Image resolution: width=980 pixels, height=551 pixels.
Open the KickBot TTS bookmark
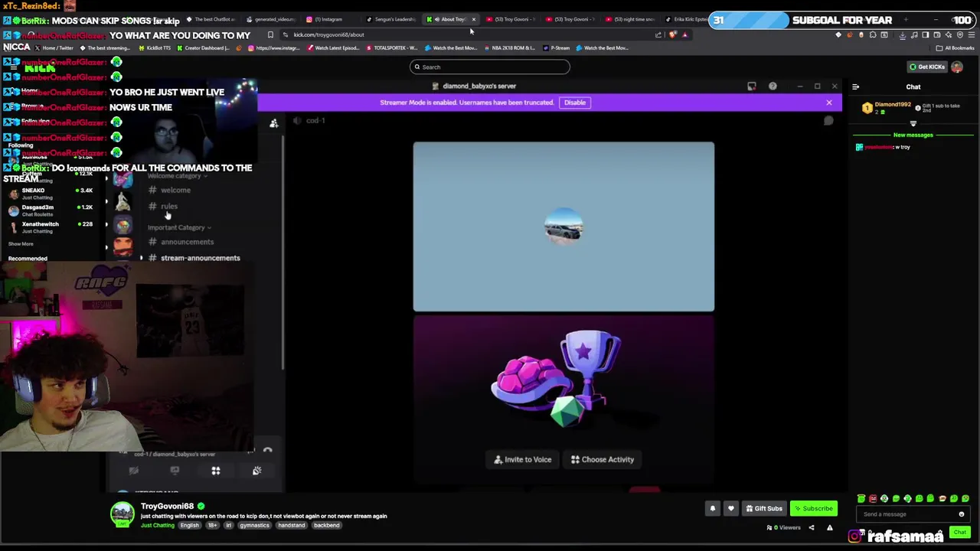(155, 48)
